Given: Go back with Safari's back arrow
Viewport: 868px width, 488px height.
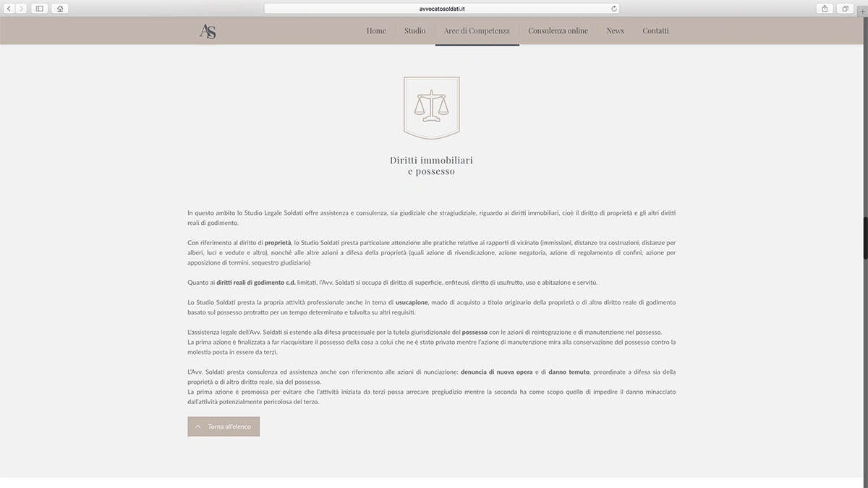Looking at the screenshot, I should 9,9.
